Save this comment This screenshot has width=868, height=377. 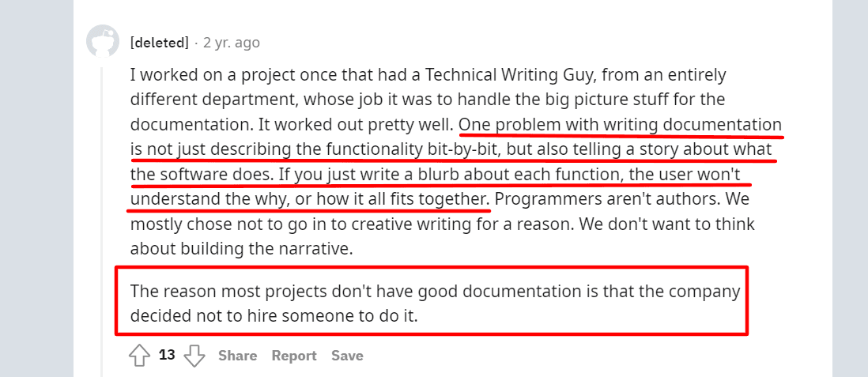[347, 356]
